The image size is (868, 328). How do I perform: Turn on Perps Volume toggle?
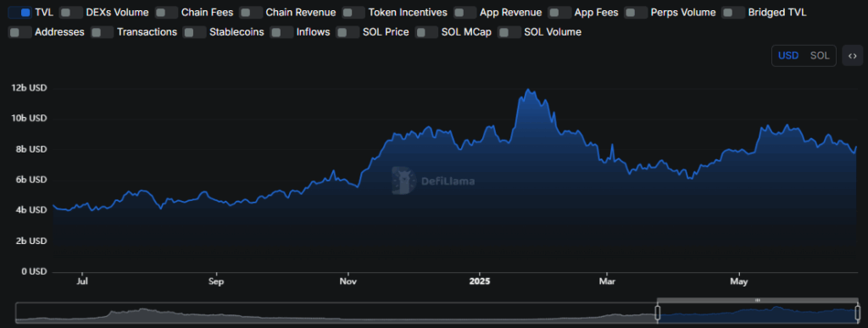pyautogui.click(x=636, y=12)
